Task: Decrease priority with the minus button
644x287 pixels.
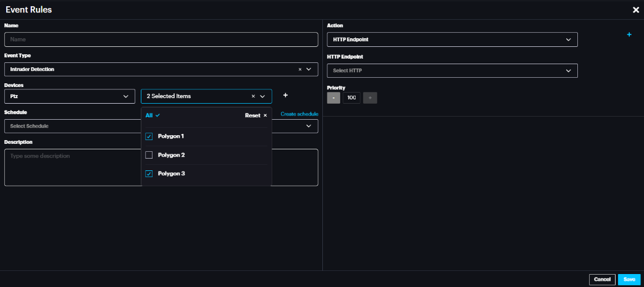Action: tap(333, 98)
